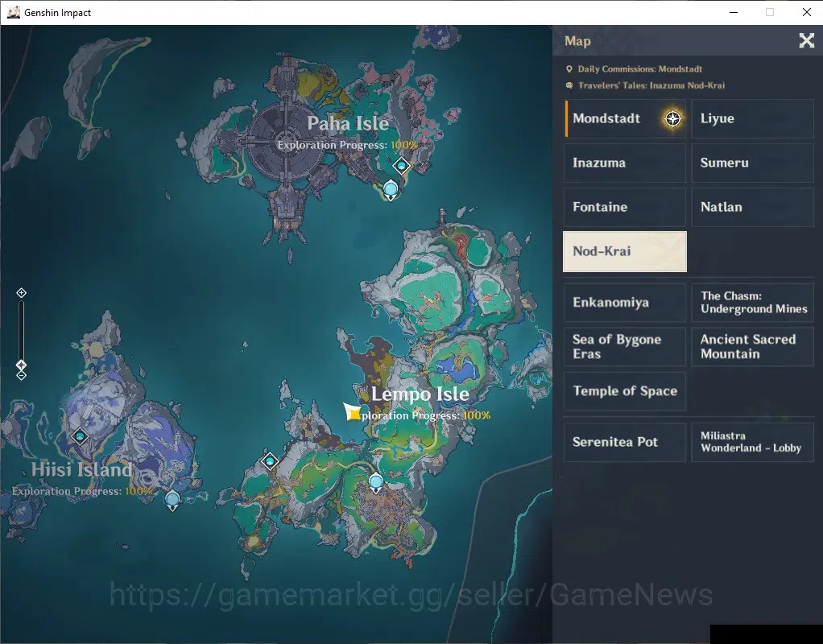
Task: Close the Map region panel
Action: pyautogui.click(x=806, y=40)
